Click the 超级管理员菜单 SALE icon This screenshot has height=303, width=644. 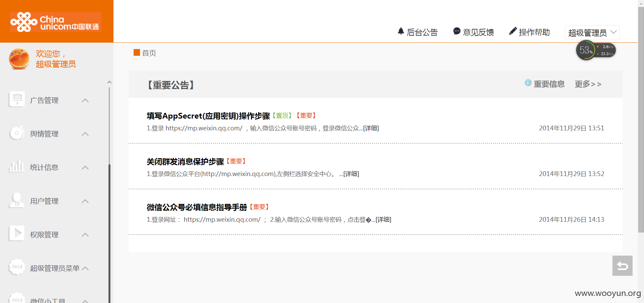[16, 267]
